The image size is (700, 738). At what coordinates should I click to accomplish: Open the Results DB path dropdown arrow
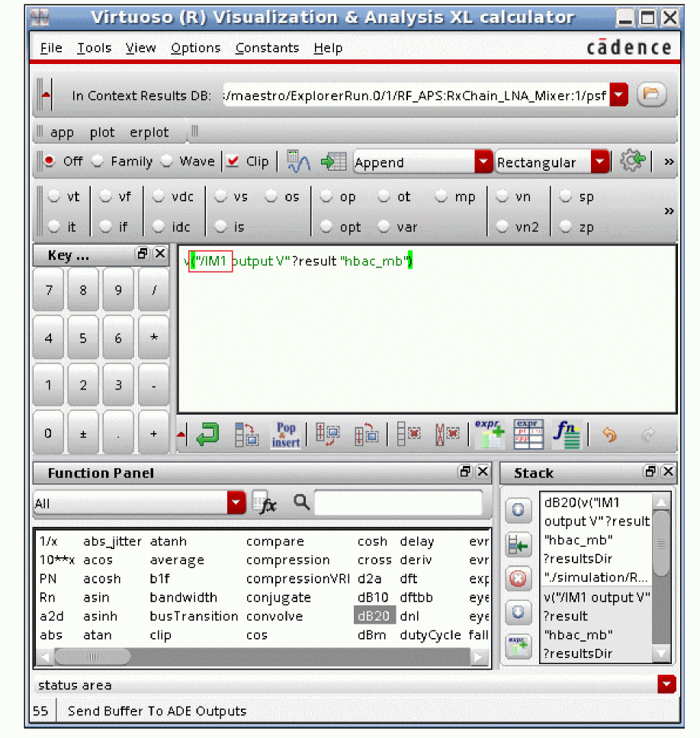point(619,95)
